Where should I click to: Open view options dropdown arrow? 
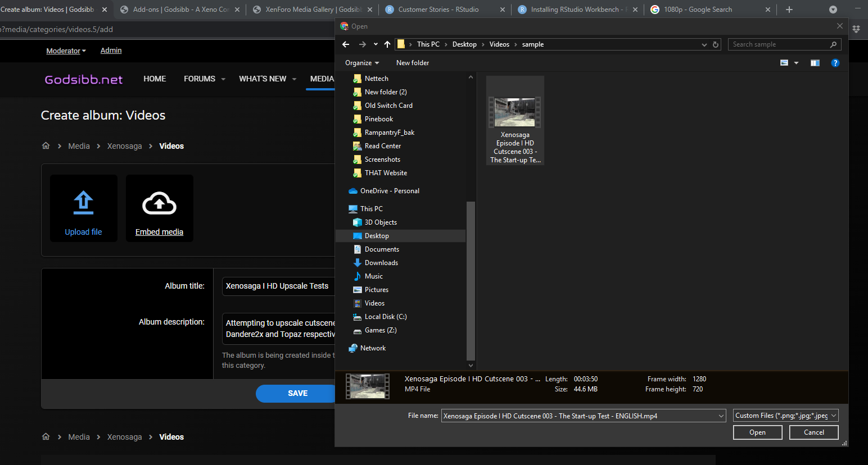pyautogui.click(x=796, y=63)
